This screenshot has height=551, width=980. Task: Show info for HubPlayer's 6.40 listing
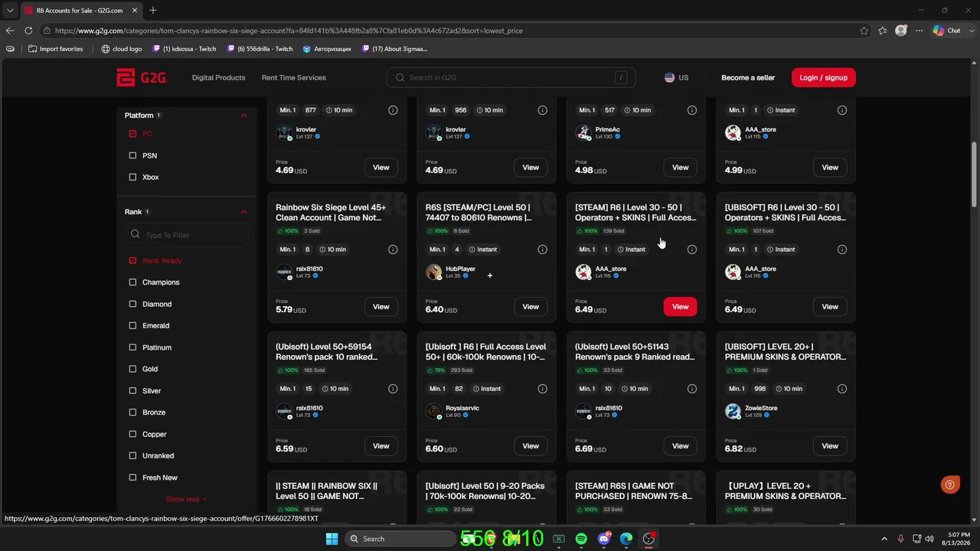tap(543, 249)
